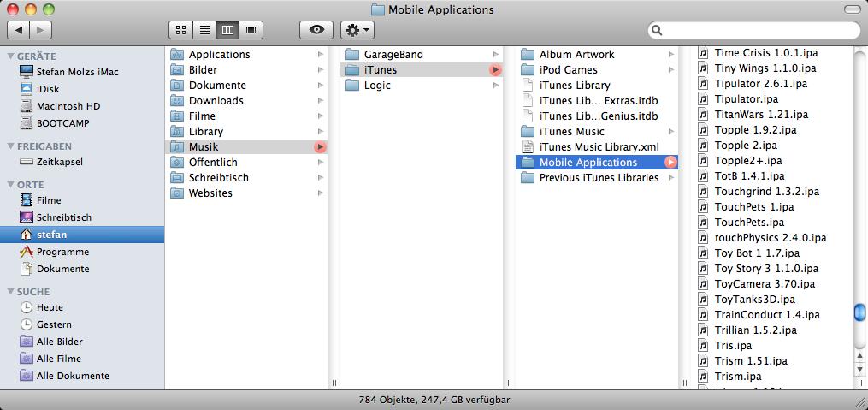Open the Action gear dropdown menu
The width and height of the screenshot is (868, 410).
357,30
